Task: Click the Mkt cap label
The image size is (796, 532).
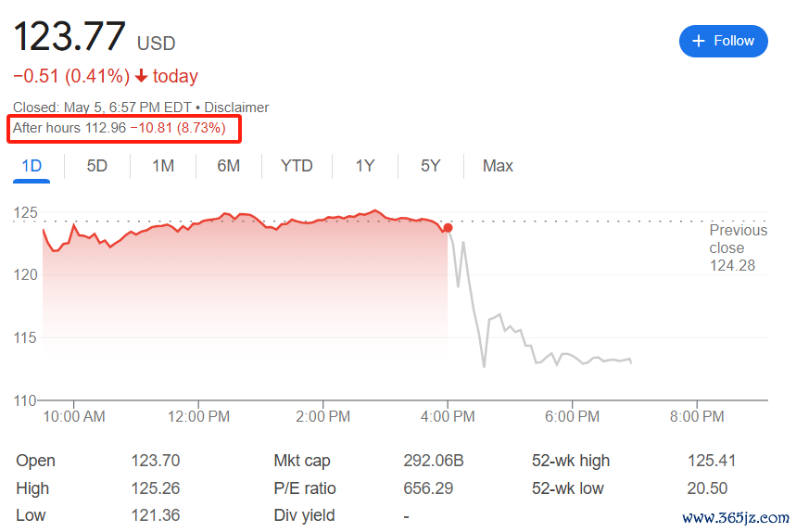Action: coord(302,461)
